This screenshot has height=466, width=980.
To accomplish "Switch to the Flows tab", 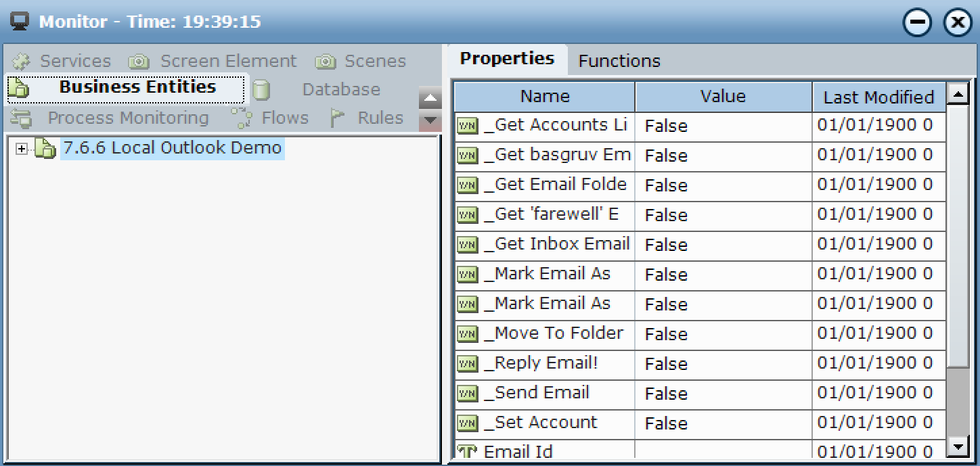I will point(284,118).
